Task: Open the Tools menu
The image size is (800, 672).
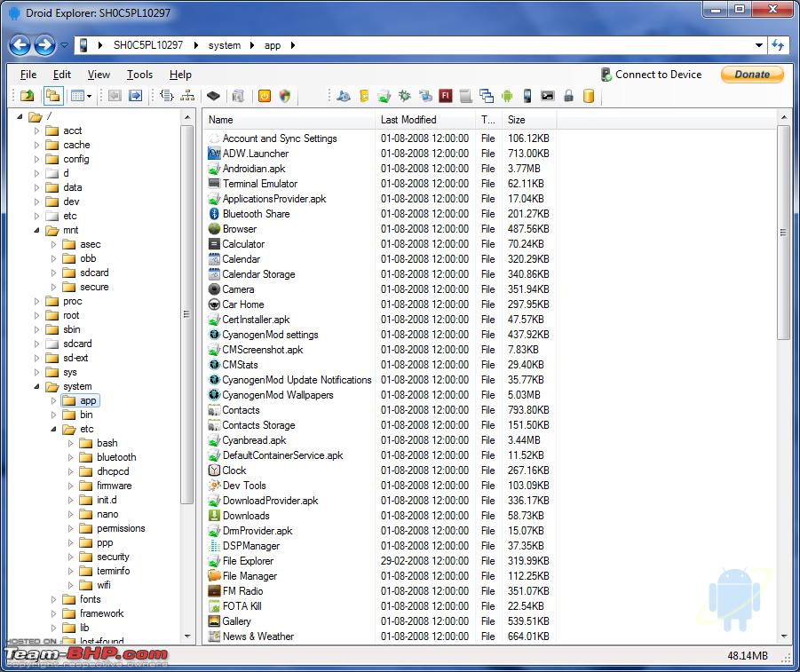Action: [x=139, y=75]
